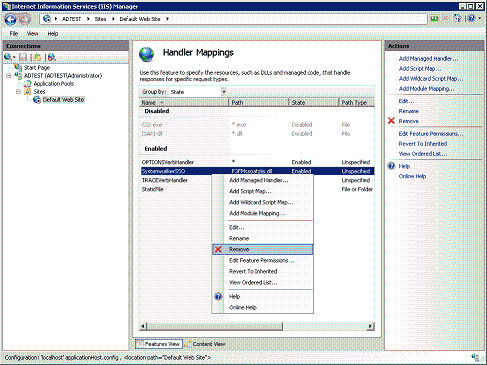
Task: Click Edit... link in Actions pane
Action: (x=406, y=101)
